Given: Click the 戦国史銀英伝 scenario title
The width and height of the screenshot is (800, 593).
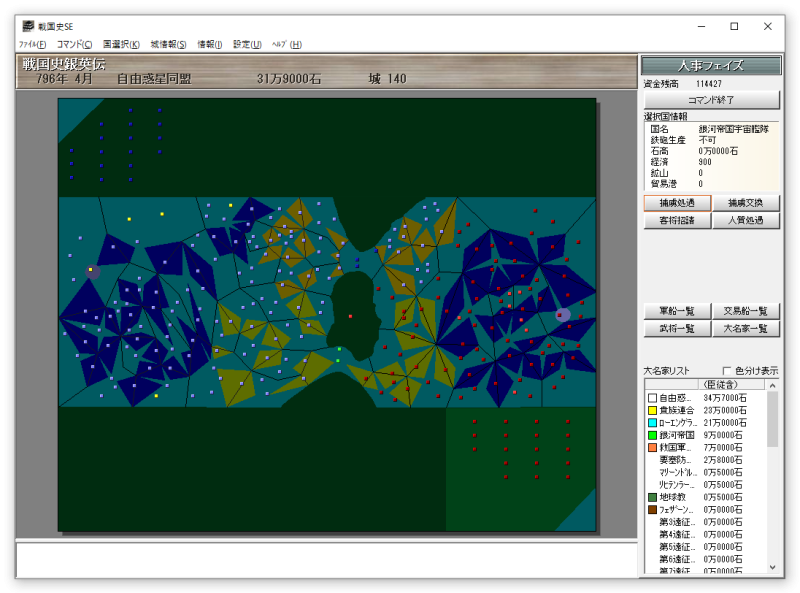Looking at the screenshot, I should coord(64,64).
